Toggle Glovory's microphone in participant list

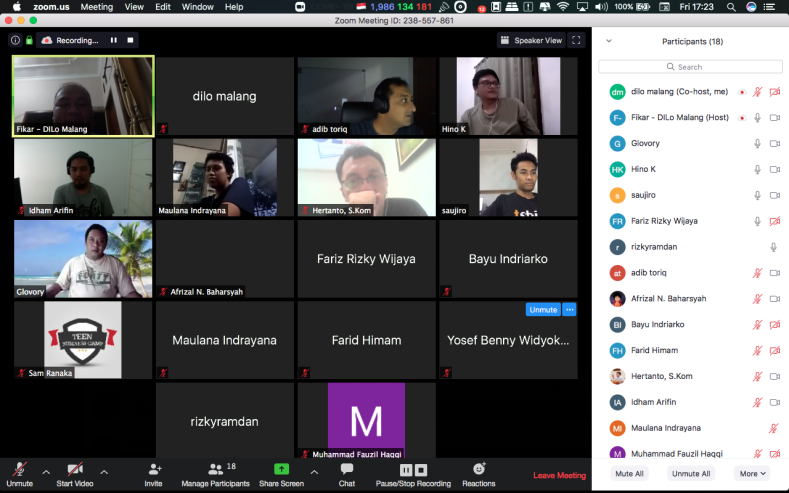[757, 143]
